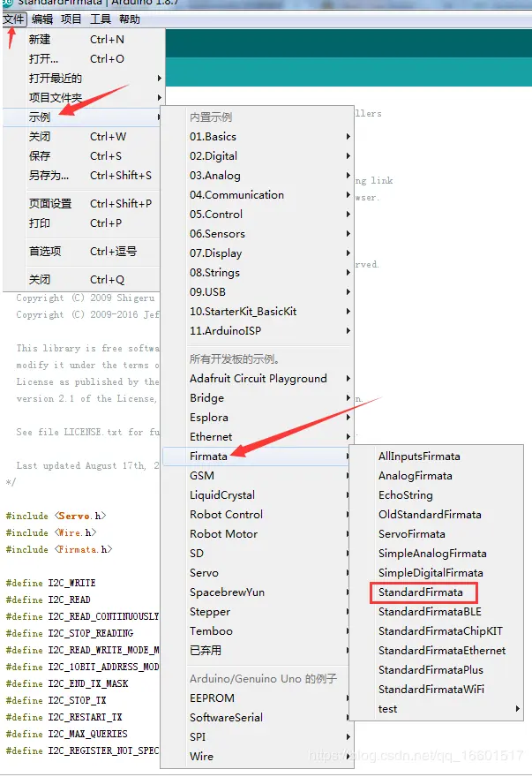Open GSM library examples
The image size is (532, 777).
pos(257,476)
